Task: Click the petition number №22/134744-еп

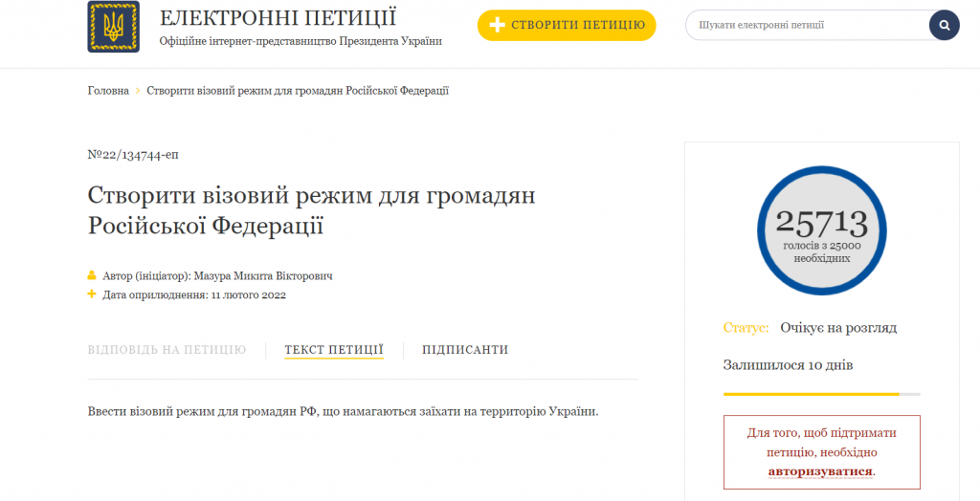Action: coord(132,155)
